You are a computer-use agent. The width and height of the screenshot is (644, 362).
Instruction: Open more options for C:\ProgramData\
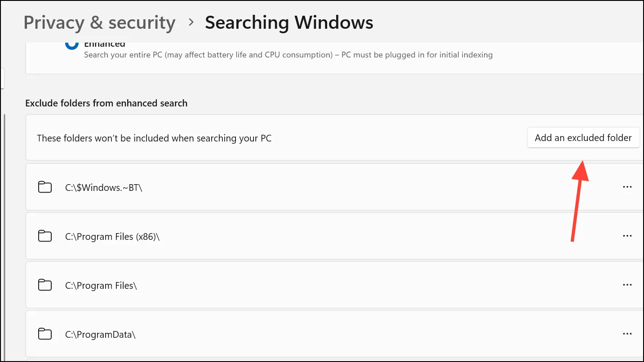(x=627, y=334)
